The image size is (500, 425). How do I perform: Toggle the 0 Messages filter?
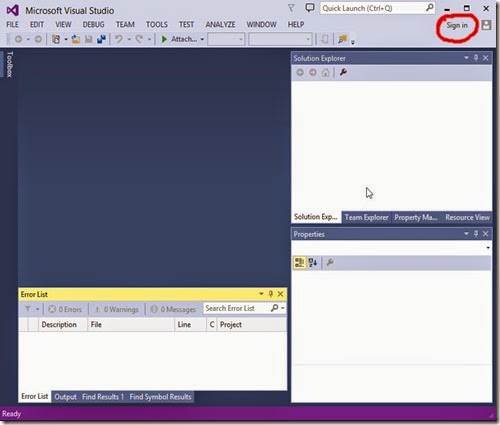point(173,309)
